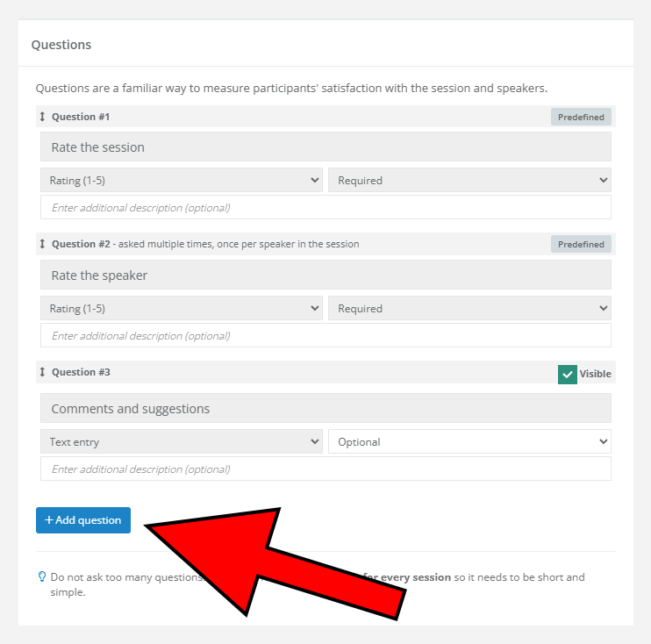Click the 'Comments and suggestions' title field
Image resolution: width=651 pixels, height=644 pixels.
pyautogui.click(x=325, y=409)
